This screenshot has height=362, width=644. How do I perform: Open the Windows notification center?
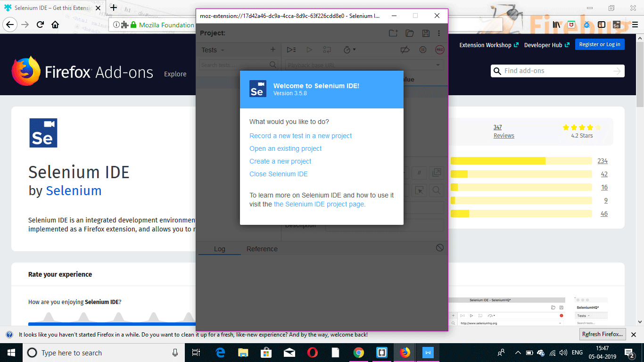click(x=630, y=353)
